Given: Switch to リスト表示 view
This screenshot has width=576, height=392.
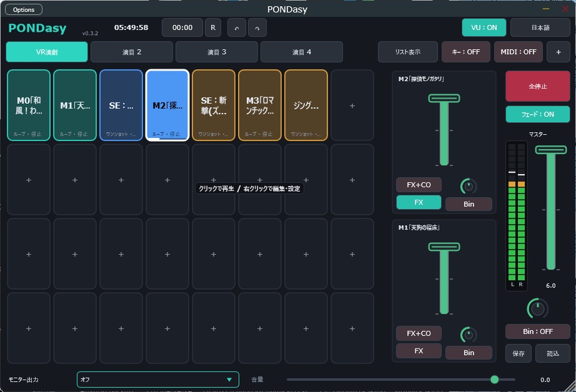Looking at the screenshot, I should click(x=408, y=52).
